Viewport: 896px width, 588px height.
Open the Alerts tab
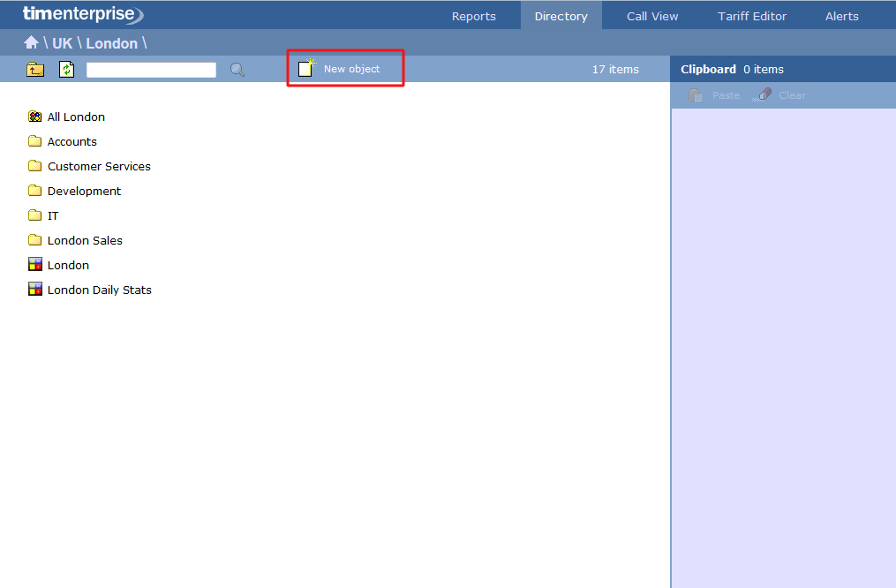pyautogui.click(x=841, y=15)
